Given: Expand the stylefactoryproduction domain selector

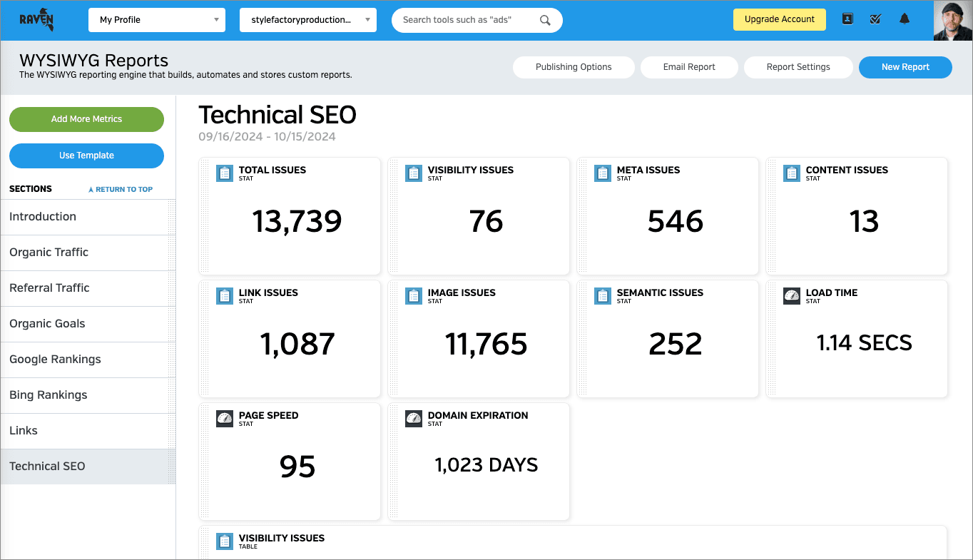Looking at the screenshot, I should 307,19.
